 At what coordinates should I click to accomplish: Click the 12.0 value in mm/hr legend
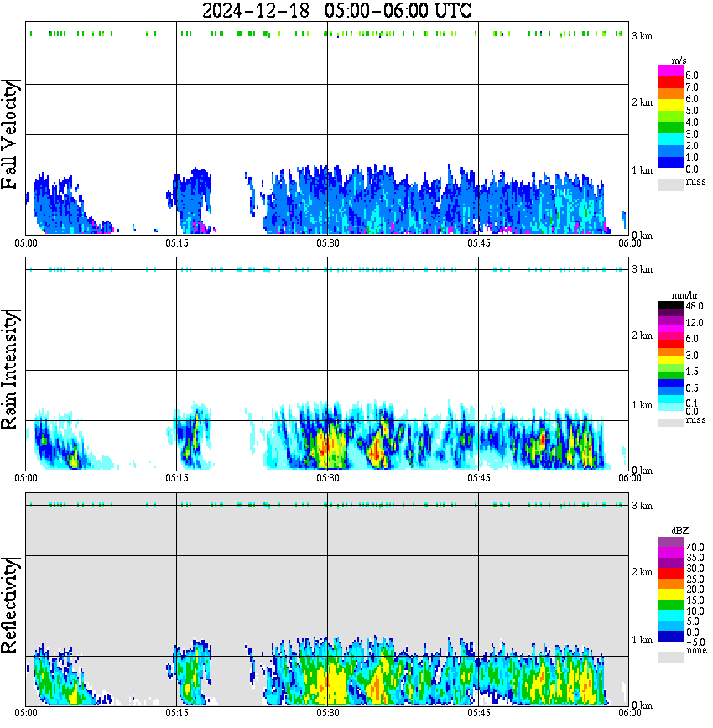point(695,322)
